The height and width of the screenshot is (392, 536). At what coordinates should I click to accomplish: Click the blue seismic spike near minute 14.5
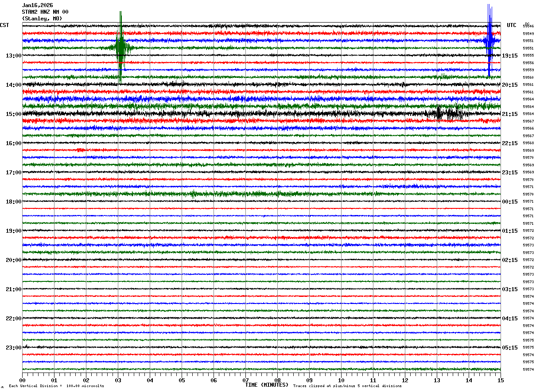point(489,41)
